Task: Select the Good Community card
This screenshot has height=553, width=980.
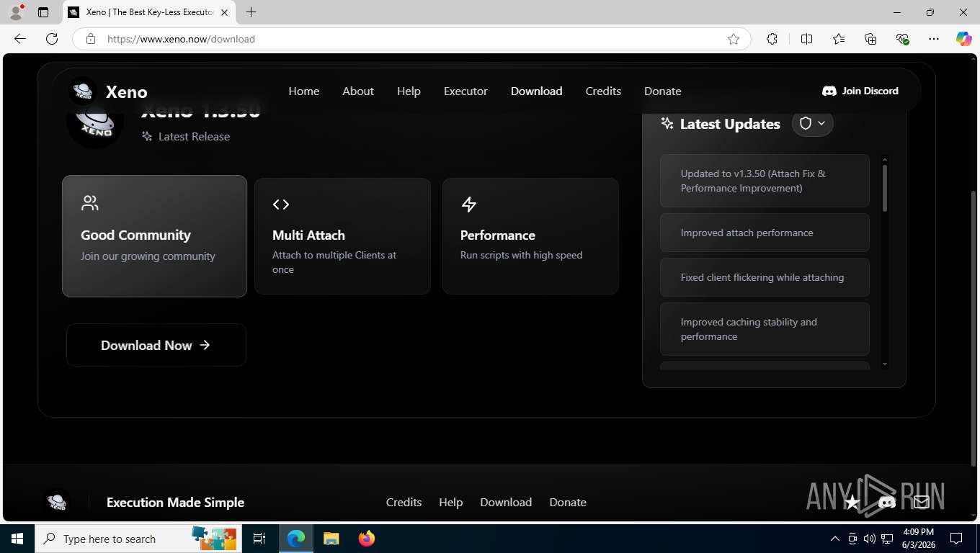Action: click(154, 236)
